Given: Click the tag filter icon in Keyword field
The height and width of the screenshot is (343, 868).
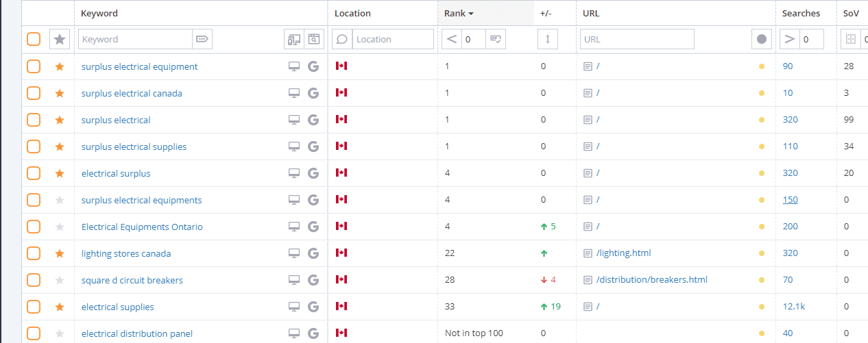Looking at the screenshot, I should pyautogui.click(x=202, y=39).
